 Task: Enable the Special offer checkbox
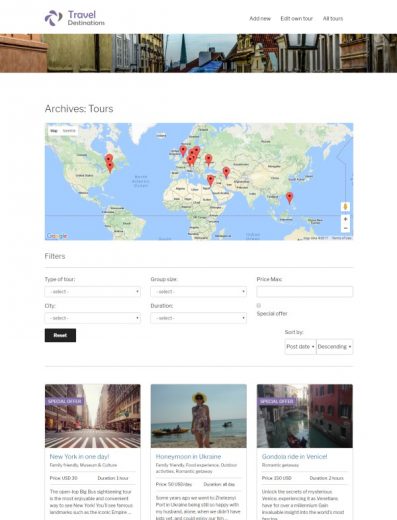pyautogui.click(x=259, y=305)
